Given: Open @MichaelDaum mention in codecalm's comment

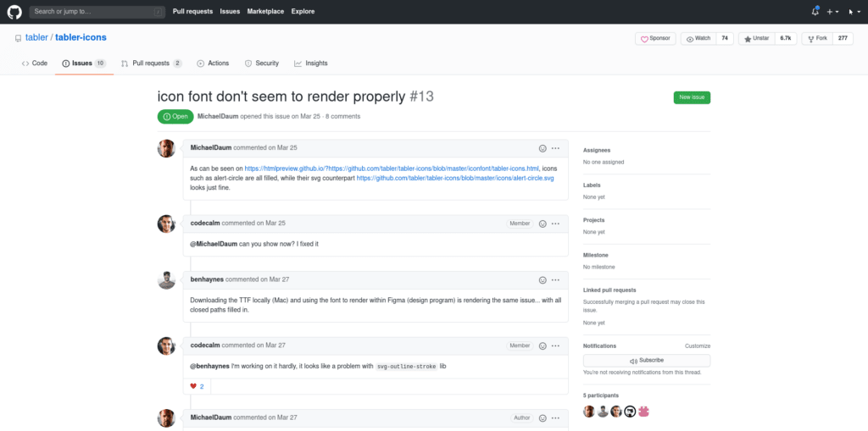Looking at the screenshot, I should click(214, 243).
